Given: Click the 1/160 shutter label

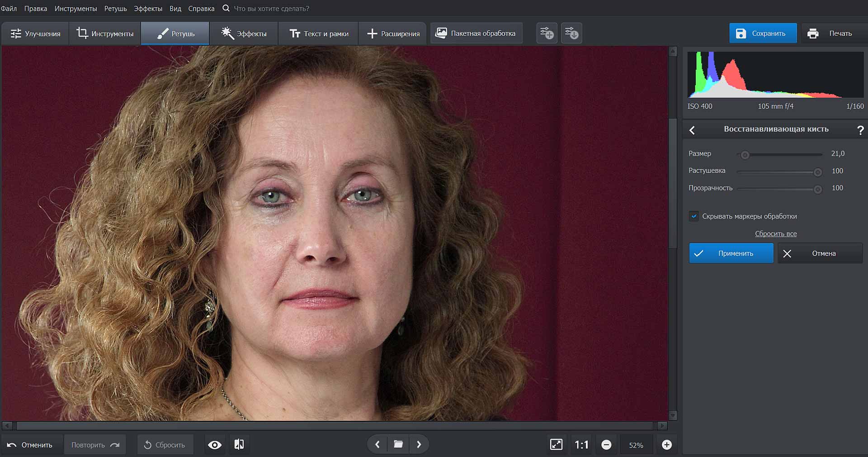Looking at the screenshot, I should [x=855, y=106].
